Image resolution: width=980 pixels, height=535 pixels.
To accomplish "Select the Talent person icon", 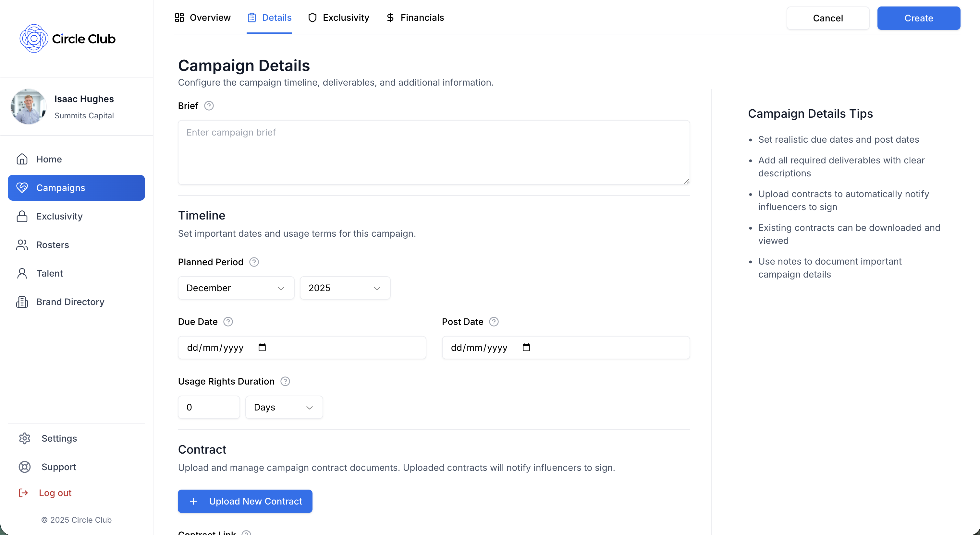I will click(x=22, y=273).
